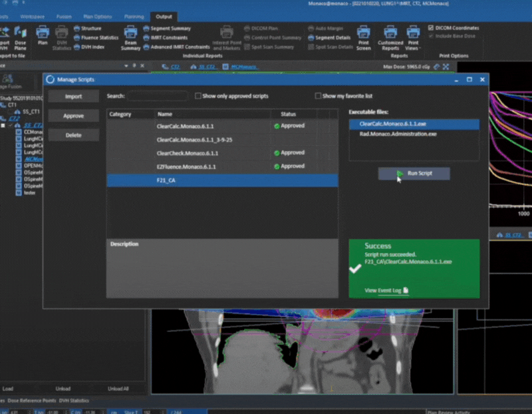The image size is (532, 414).
Task: Select ClearCalc.Monaco.6.1.1.exe executable file
Action: tap(414, 124)
